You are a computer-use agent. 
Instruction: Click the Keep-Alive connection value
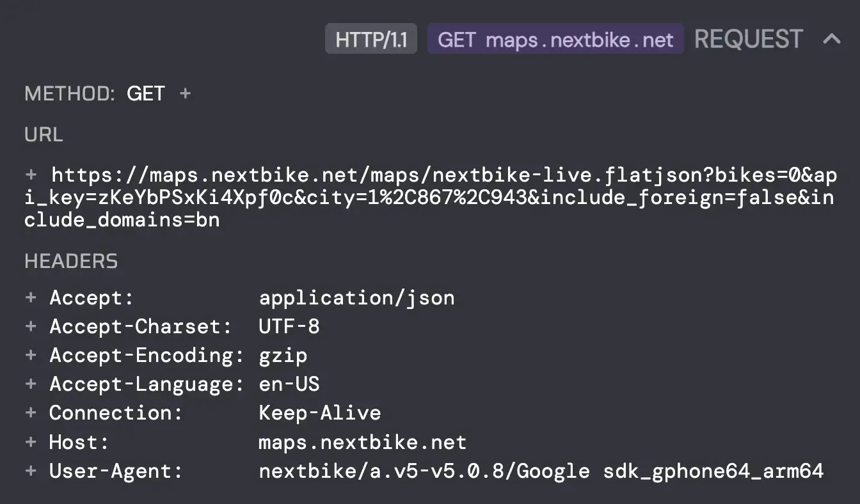(319, 413)
